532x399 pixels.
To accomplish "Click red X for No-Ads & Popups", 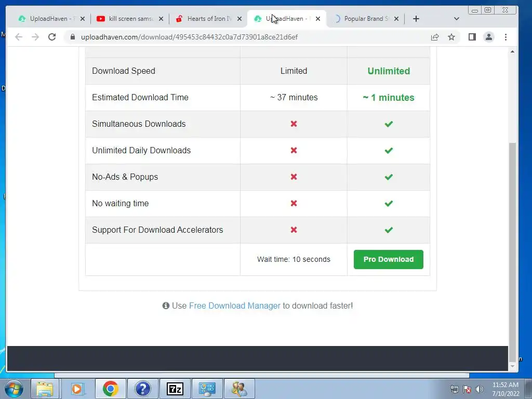I will tap(294, 177).
